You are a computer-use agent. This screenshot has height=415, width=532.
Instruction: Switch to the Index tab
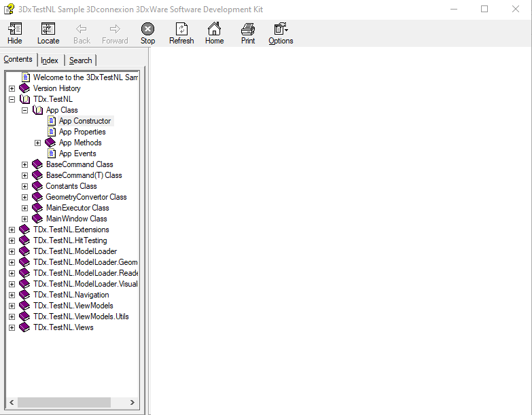50,60
